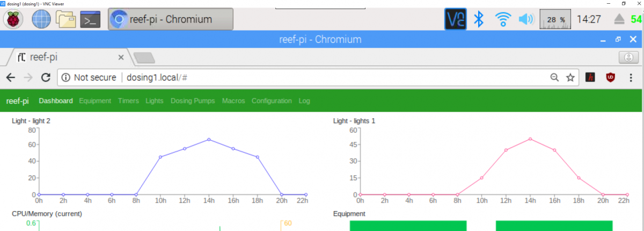Viewport: 644px width, 231px height.
Task: Reload the dosing1.local page
Action: 46,77
